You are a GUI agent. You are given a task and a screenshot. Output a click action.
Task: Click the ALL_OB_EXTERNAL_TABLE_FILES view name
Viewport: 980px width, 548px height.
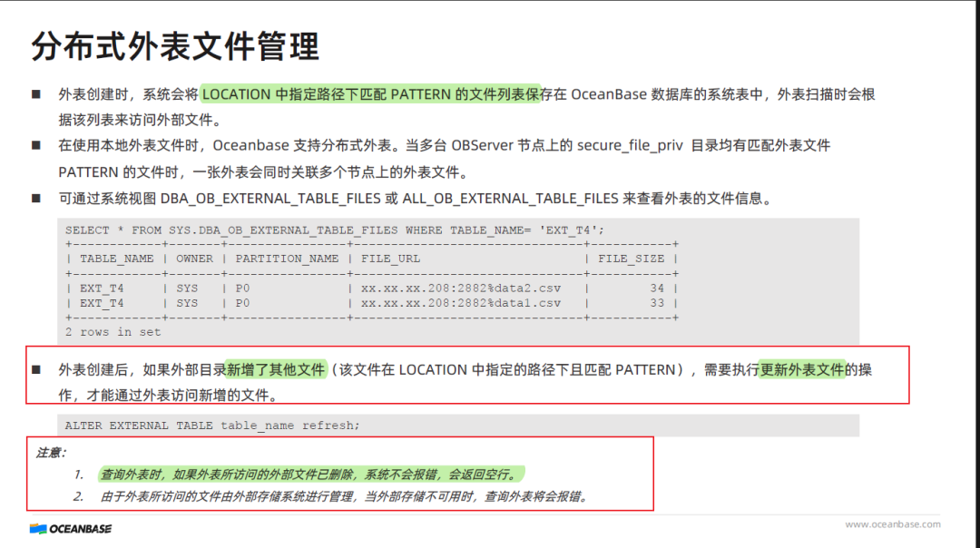coord(510,199)
